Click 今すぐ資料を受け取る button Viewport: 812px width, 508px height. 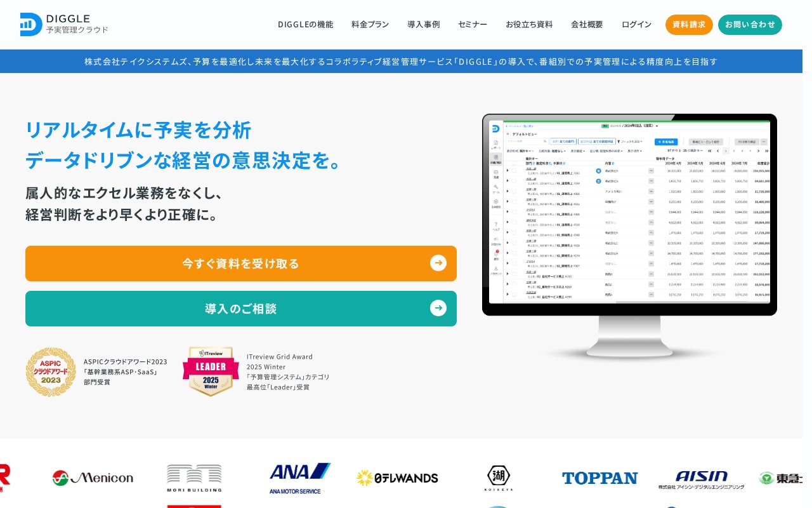tap(241, 264)
